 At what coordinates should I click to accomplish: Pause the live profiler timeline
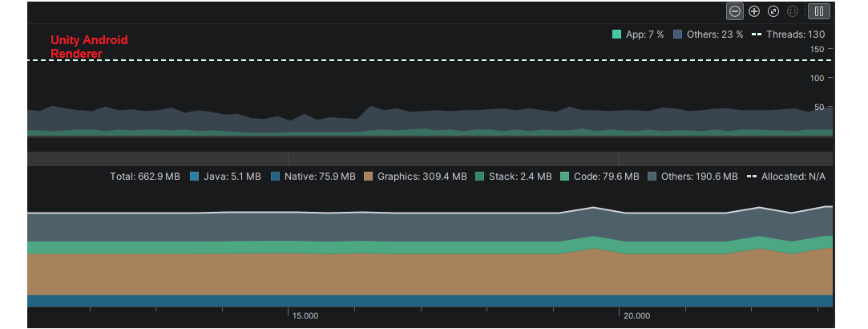[x=819, y=11]
